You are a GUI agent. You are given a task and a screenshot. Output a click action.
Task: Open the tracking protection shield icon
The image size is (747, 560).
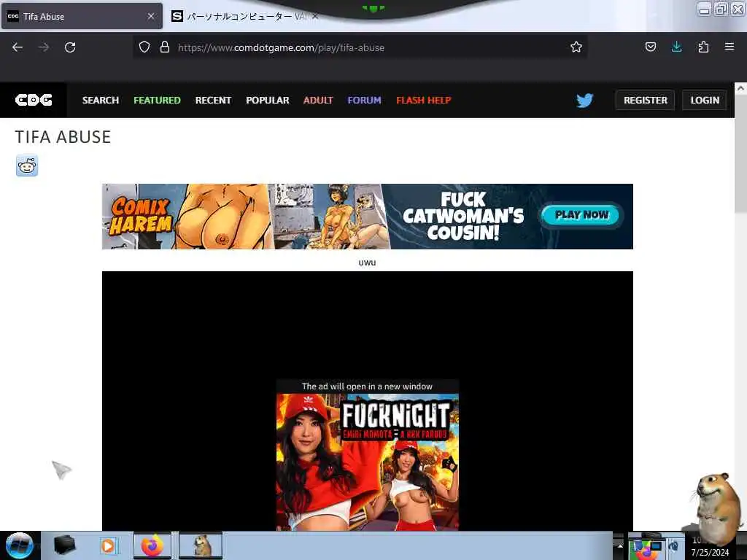[144, 47]
